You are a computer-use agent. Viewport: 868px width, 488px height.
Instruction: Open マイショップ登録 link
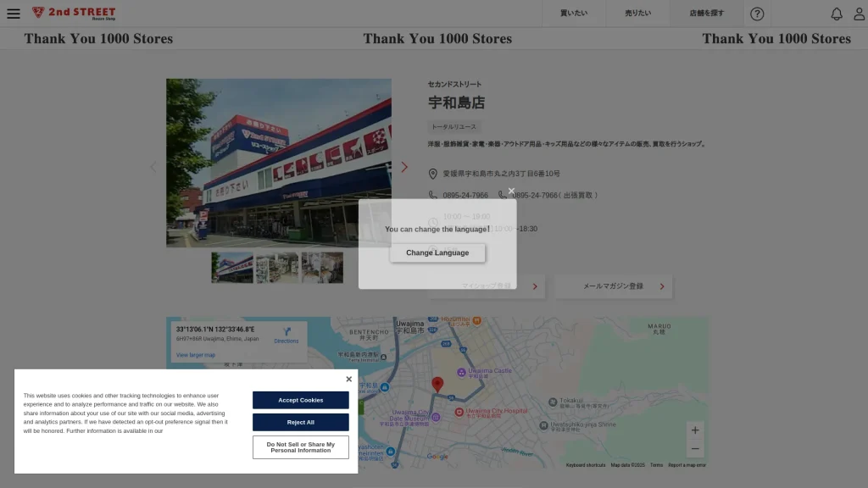[x=487, y=286]
